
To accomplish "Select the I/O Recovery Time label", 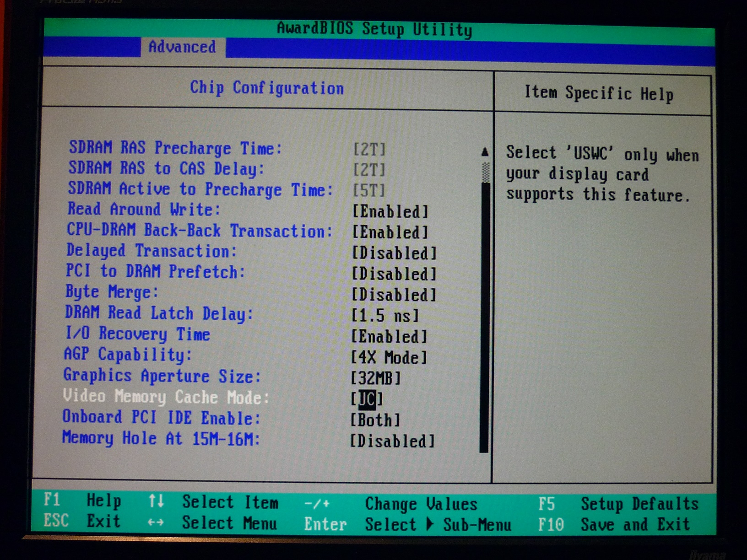I will [137, 334].
